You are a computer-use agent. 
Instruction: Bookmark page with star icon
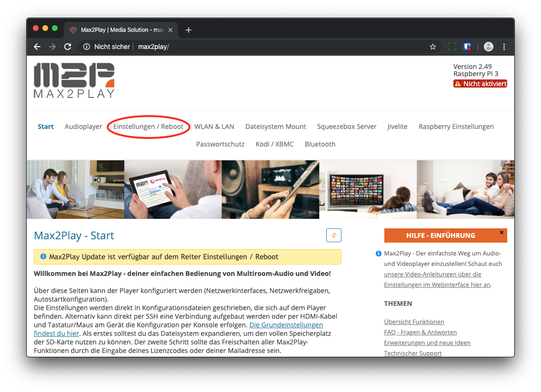pos(432,47)
